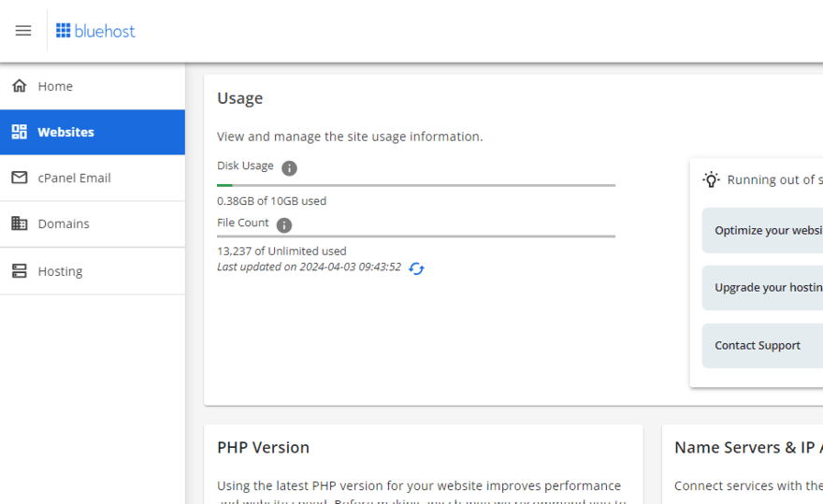Click the File Count label
This screenshot has width=823, height=504.
click(x=242, y=223)
